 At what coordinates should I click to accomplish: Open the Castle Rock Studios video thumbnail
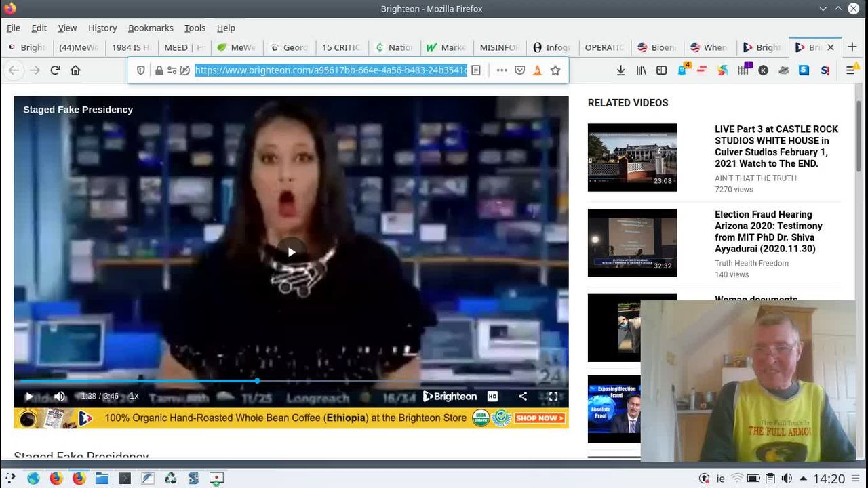click(632, 157)
